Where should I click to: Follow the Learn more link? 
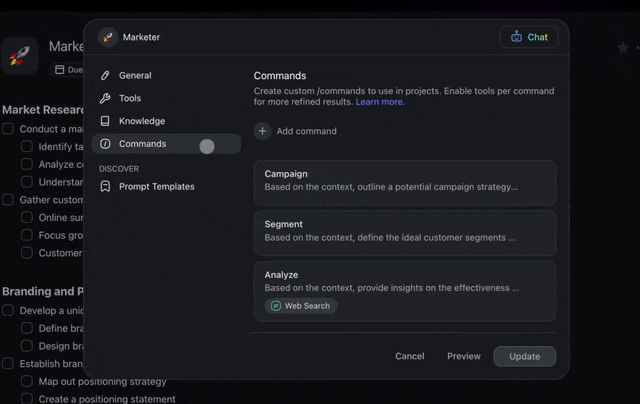point(380,102)
